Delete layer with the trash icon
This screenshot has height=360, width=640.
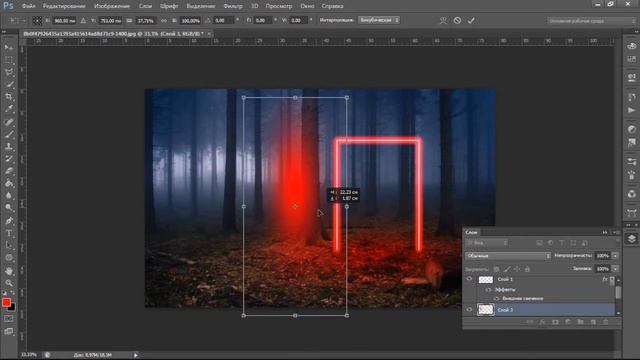pyautogui.click(x=606, y=322)
